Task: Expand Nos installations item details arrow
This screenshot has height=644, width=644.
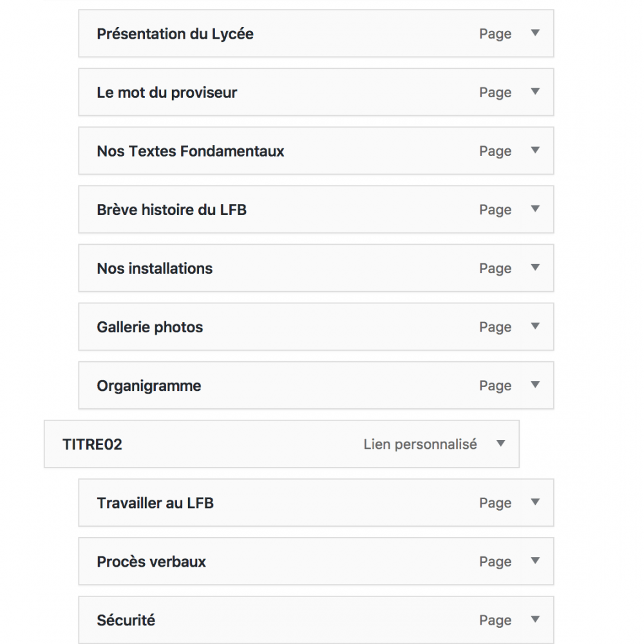Action: (535, 267)
